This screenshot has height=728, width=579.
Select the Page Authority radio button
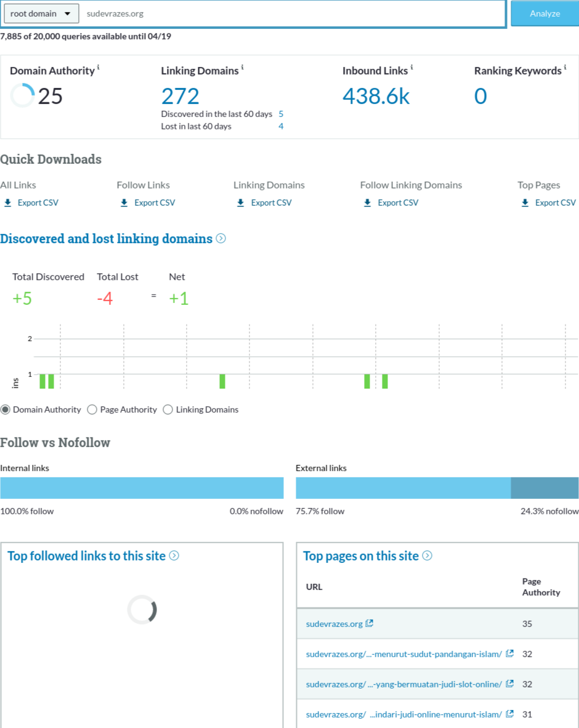tap(92, 410)
